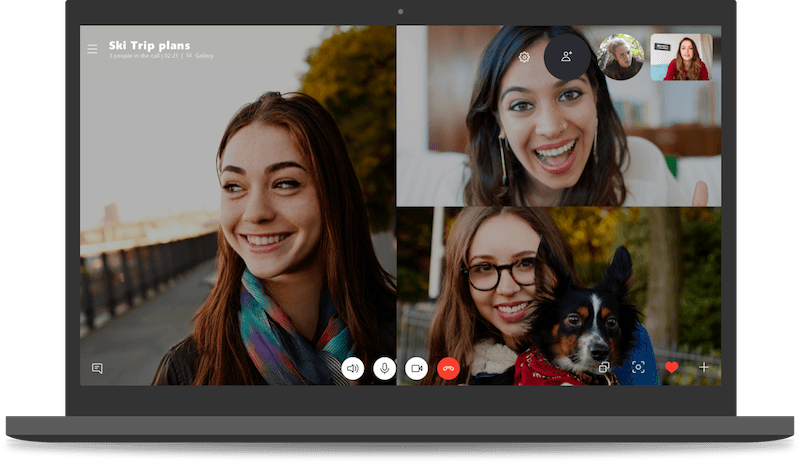Screen dimensions: 800x463
Task: Select the video tile of woman with scarf
Action: [238, 205]
